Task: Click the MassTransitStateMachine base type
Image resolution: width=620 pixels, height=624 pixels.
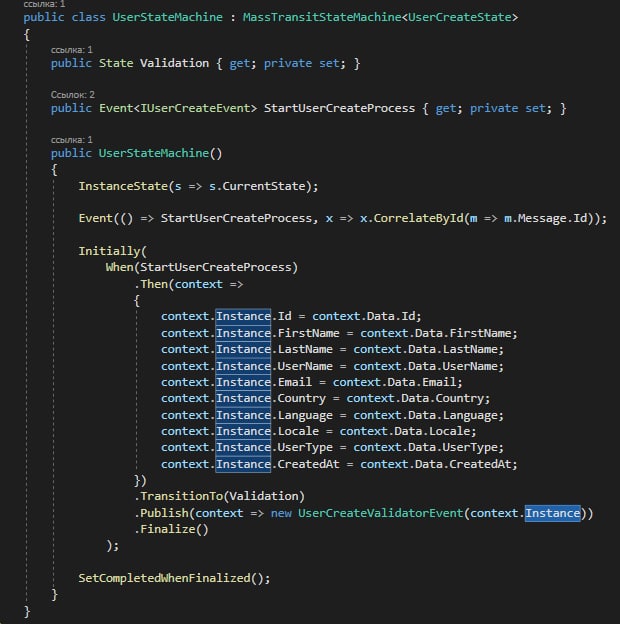Action: pos(322,18)
